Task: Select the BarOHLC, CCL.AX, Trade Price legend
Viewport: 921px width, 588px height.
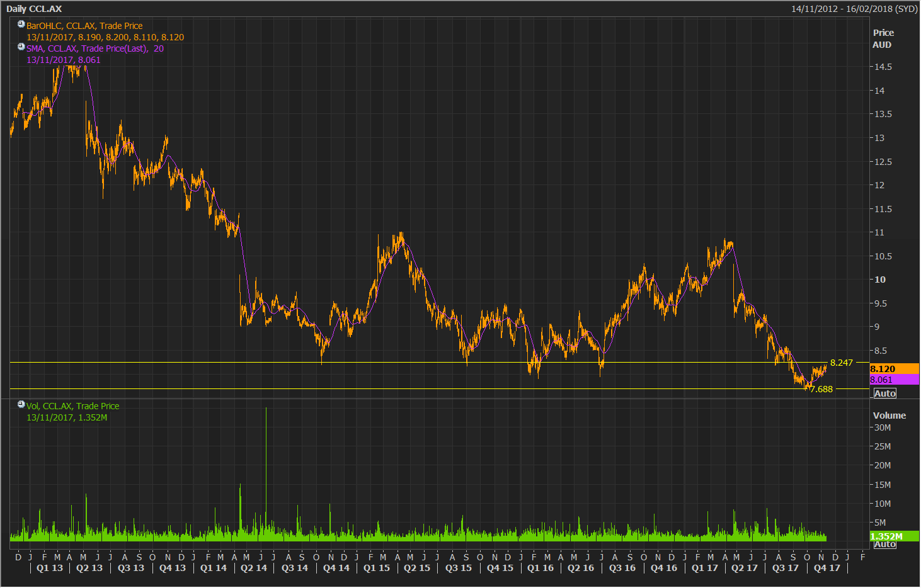Action: click(x=84, y=26)
